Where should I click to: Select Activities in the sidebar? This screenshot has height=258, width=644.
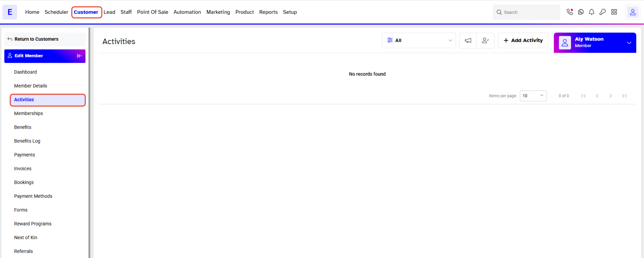point(48,100)
